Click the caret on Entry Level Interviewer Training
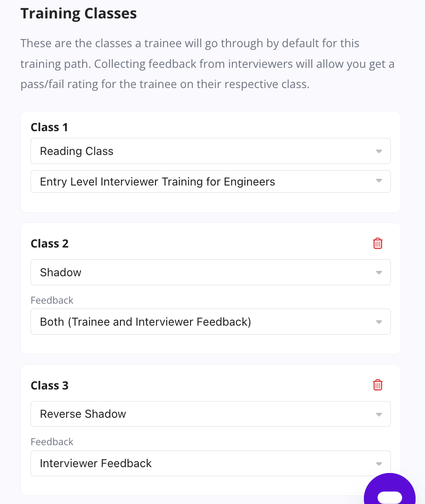Image resolution: width=425 pixels, height=504 pixels. pyautogui.click(x=379, y=181)
